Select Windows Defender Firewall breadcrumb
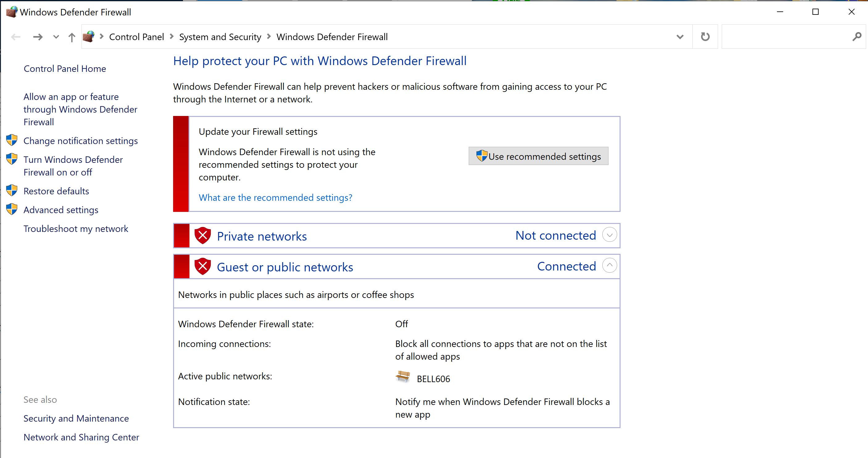The width and height of the screenshot is (868, 458). (x=332, y=37)
